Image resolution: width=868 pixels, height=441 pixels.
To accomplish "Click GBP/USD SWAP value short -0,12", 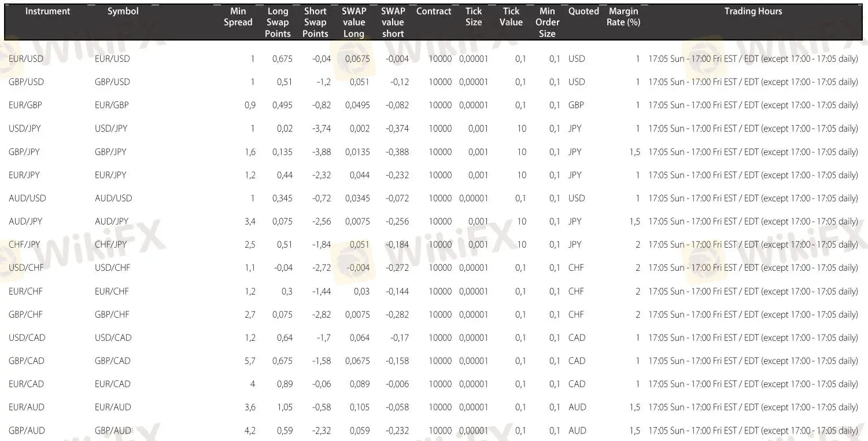I will click(x=398, y=82).
